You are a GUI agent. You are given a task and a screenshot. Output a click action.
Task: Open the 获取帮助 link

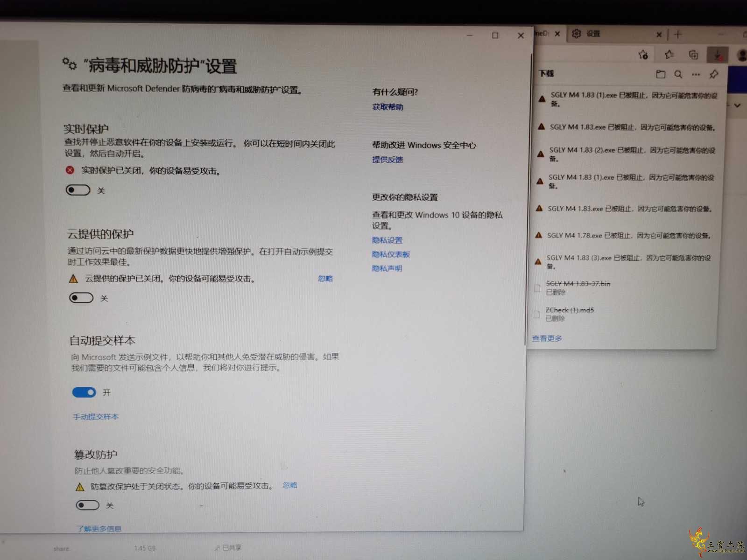(388, 107)
